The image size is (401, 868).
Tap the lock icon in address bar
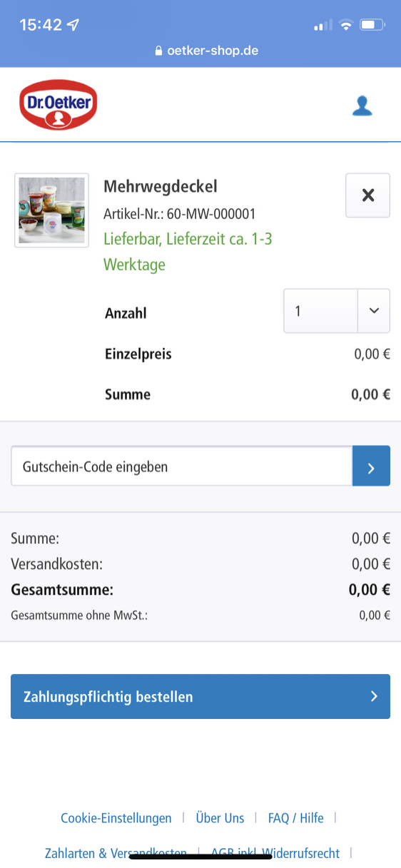coord(159,51)
